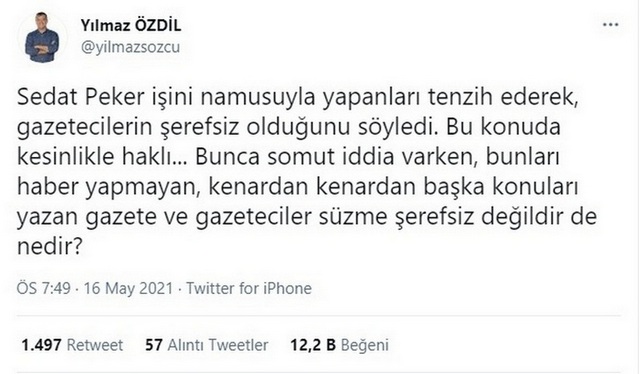Open the Twitter for iPhone source link
The width and height of the screenshot is (640, 374).
click(x=249, y=288)
